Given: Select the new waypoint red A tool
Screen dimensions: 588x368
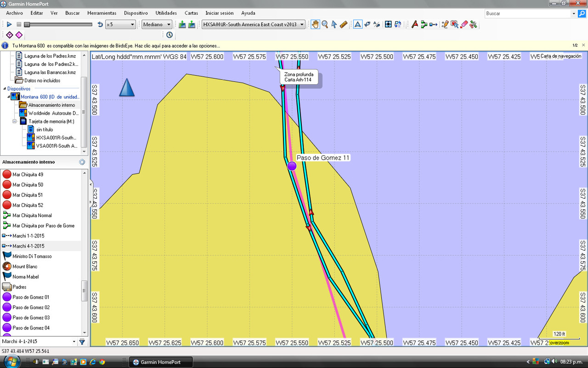Looking at the screenshot, I should coord(414,24).
